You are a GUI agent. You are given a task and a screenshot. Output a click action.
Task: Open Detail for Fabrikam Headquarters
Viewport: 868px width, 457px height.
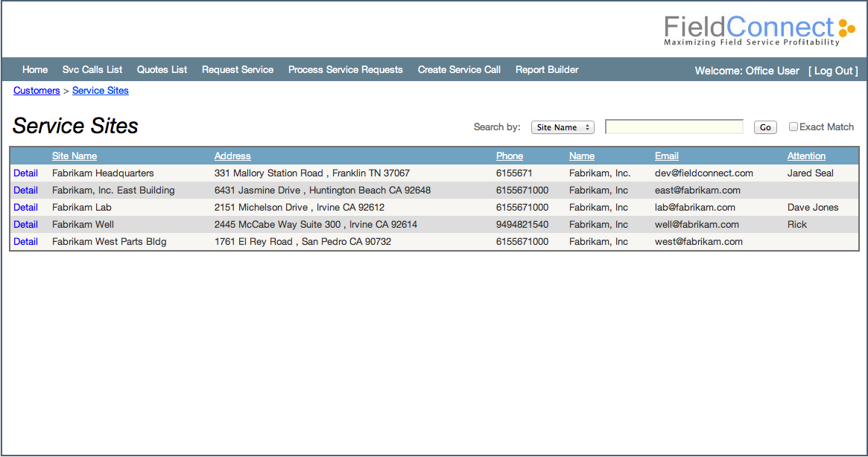(x=25, y=173)
